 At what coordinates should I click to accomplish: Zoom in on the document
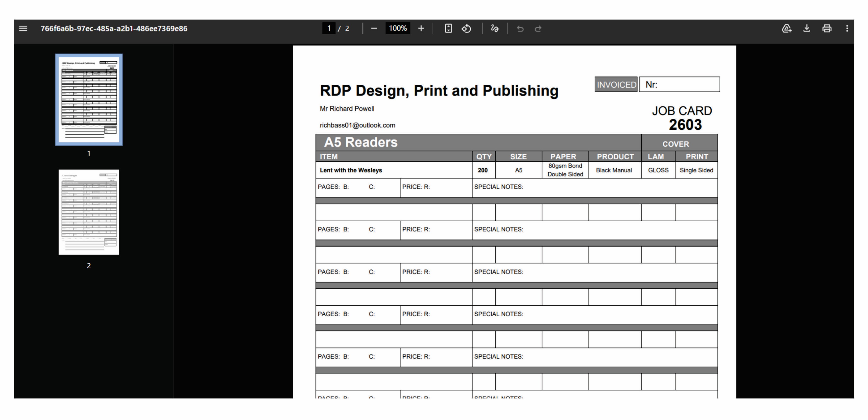click(x=421, y=29)
